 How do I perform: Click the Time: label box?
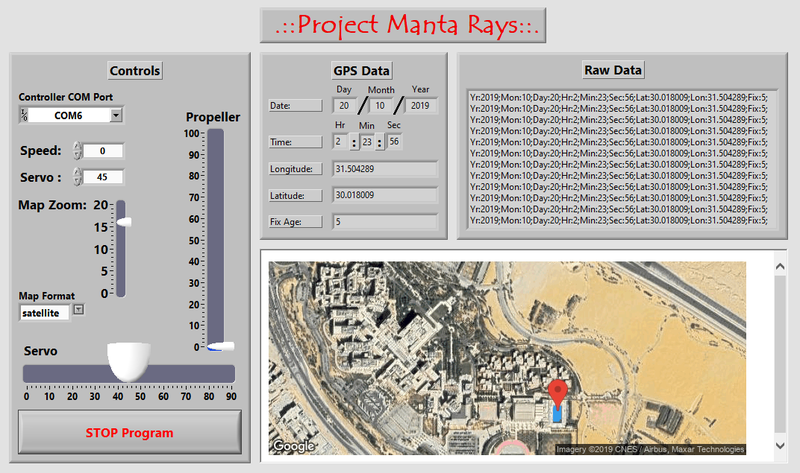(295, 142)
